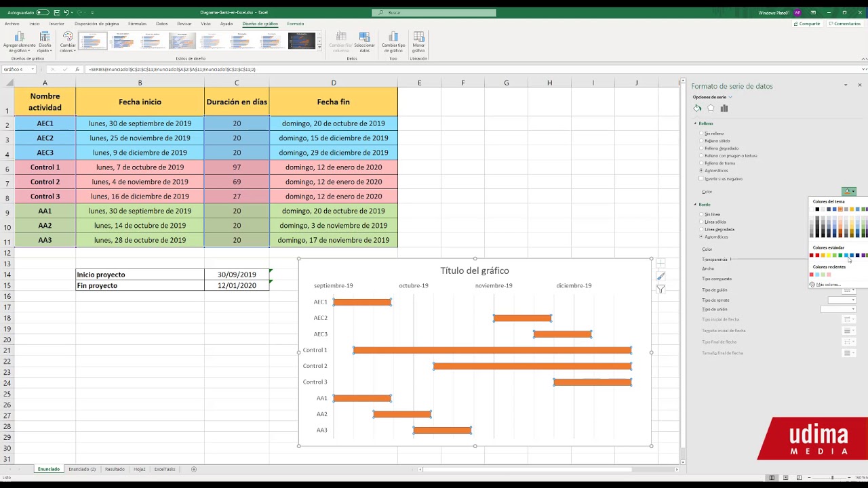Select cell containing 30/09/2019
Image resolution: width=868 pixels, height=488 pixels.
pos(237,274)
